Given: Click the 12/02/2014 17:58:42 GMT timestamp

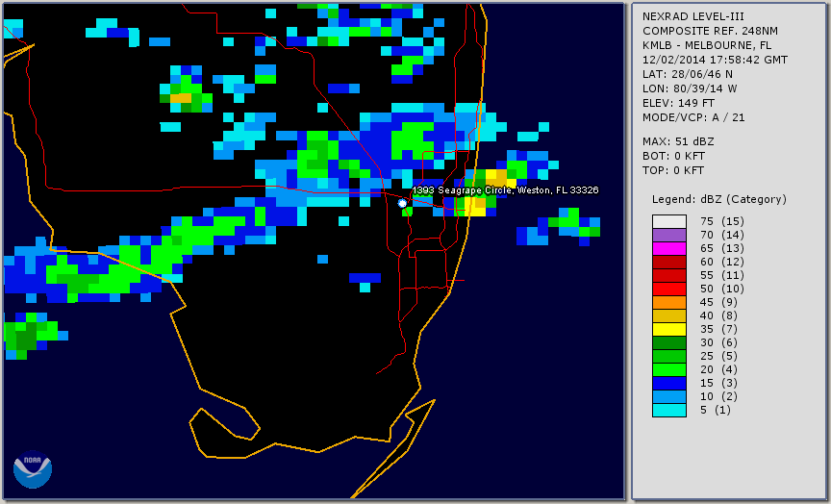Looking at the screenshot, I should [x=715, y=60].
